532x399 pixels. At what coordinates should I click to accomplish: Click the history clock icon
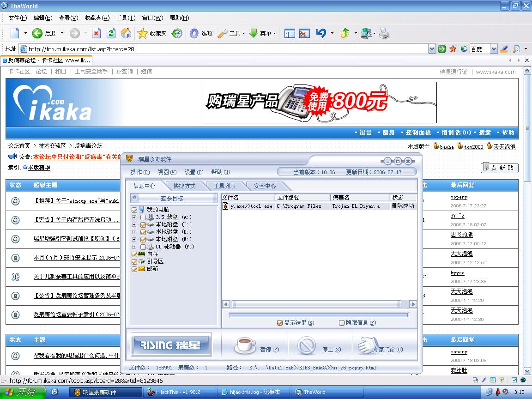pyautogui.click(x=177, y=33)
